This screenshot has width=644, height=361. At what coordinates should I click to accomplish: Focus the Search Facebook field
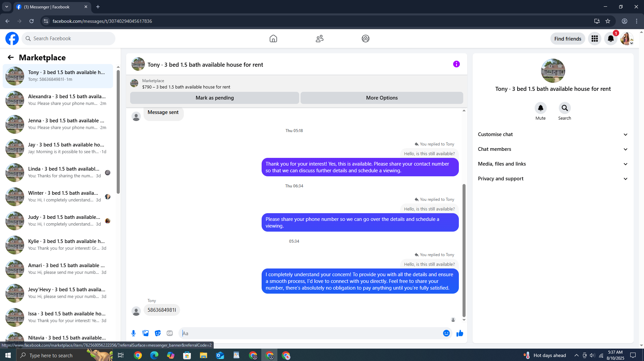pyautogui.click(x=68, y=39)
